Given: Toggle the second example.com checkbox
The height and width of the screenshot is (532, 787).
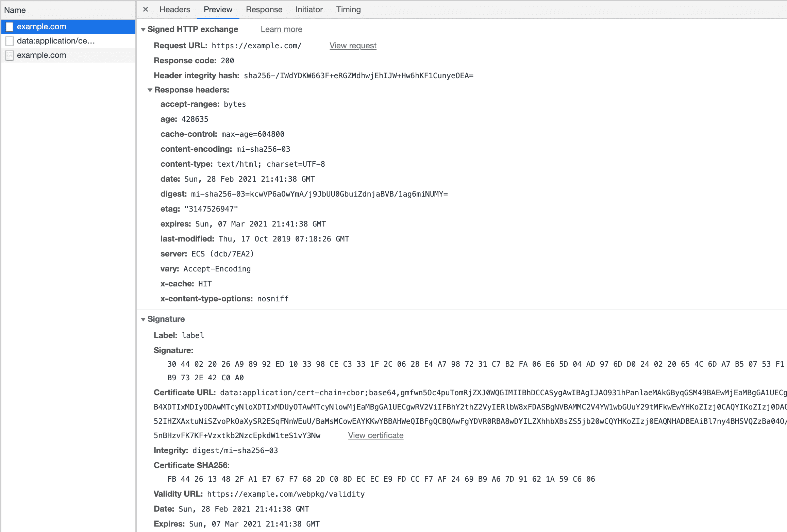Looking at the screenshot, I should 11,55.
